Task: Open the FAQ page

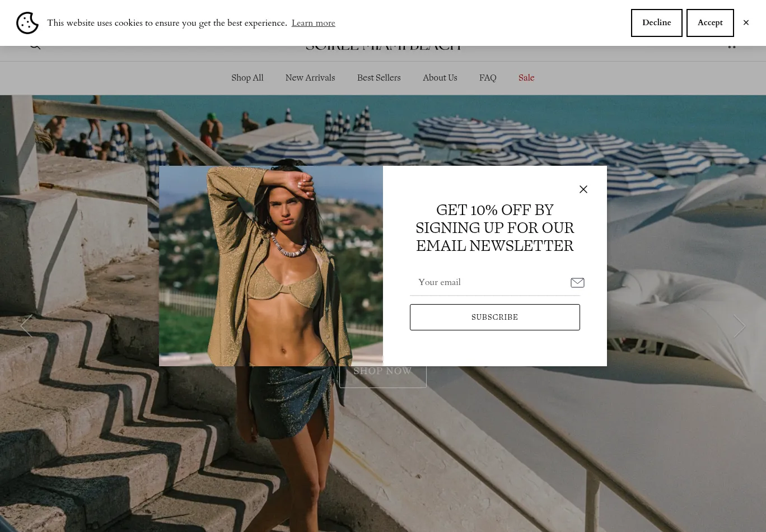Action: click(x=487, y=78)
